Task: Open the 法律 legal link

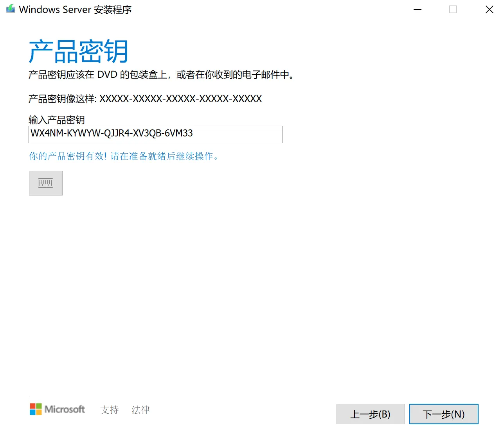Action: click(141, 410)
